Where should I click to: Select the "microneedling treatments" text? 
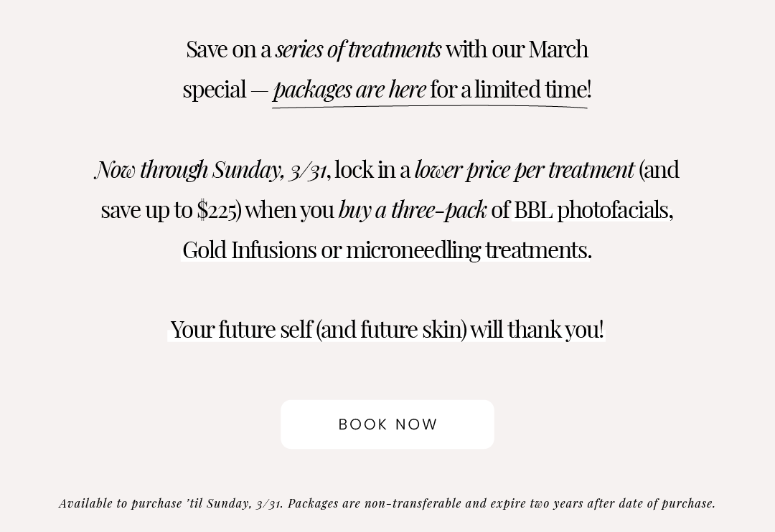click(467, 251)
